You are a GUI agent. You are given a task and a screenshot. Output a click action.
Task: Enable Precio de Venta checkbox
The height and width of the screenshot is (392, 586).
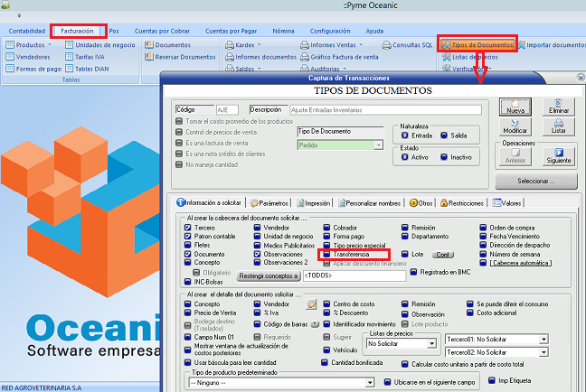point(187,313)
